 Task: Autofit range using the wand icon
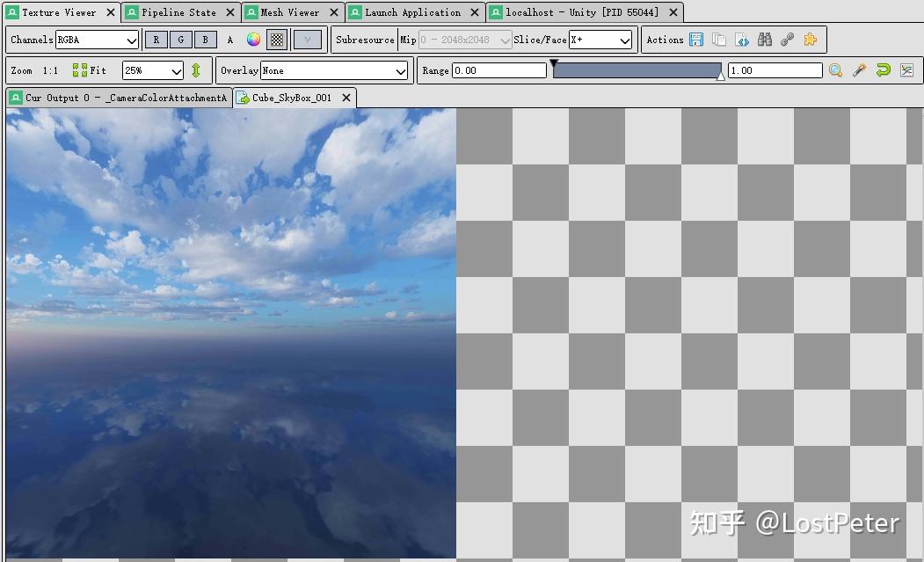[859, 70]
